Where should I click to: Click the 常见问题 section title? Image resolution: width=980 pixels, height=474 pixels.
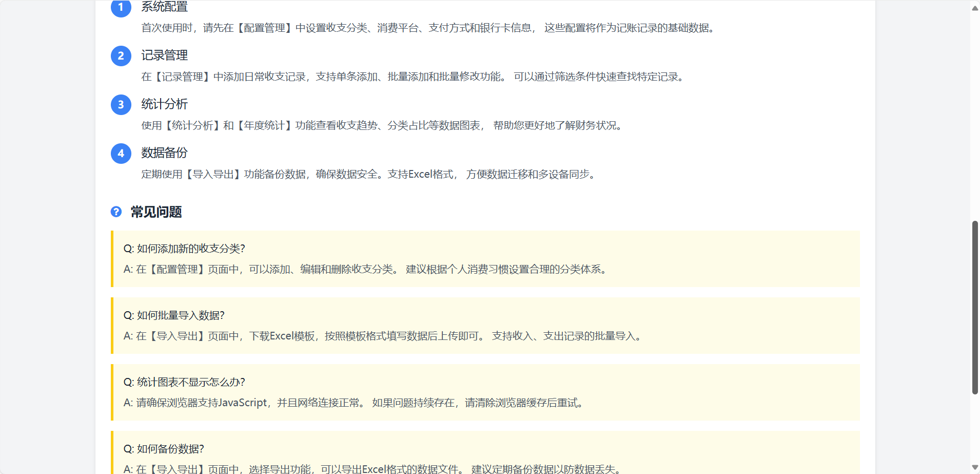coord(156,212)
